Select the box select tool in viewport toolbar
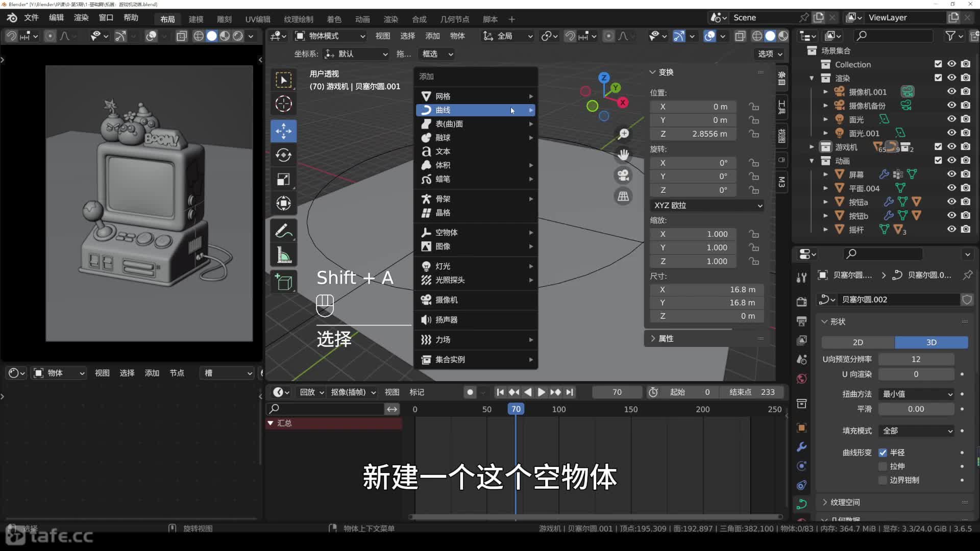This screenshot has width=980, height=551. tap(284, 80)
